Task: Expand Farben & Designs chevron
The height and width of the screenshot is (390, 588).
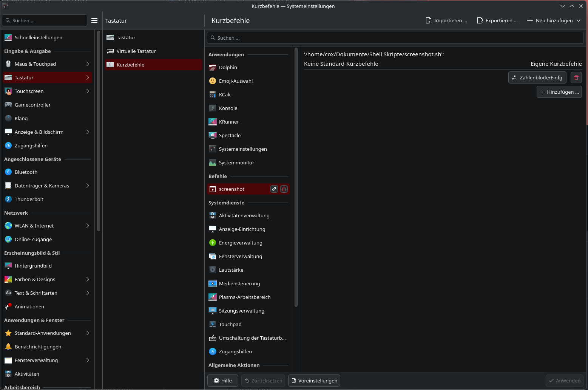Action: (x=88, y=279)
